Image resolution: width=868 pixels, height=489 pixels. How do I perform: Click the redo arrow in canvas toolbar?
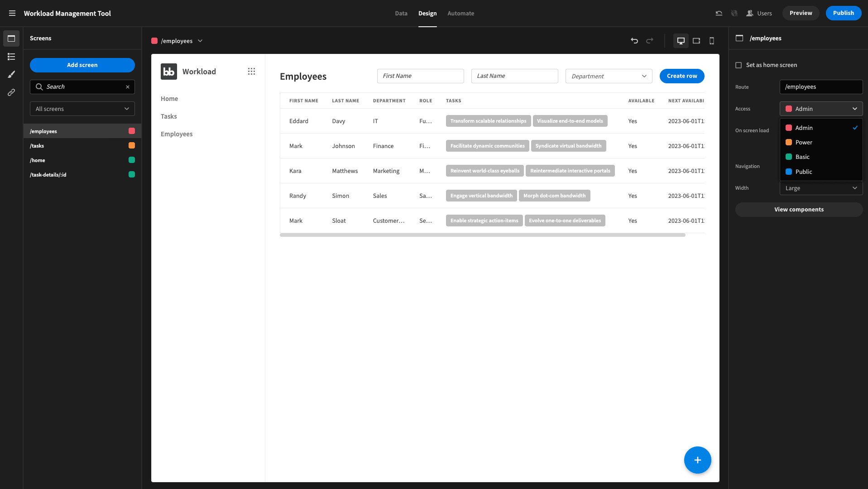coord(650,41)
